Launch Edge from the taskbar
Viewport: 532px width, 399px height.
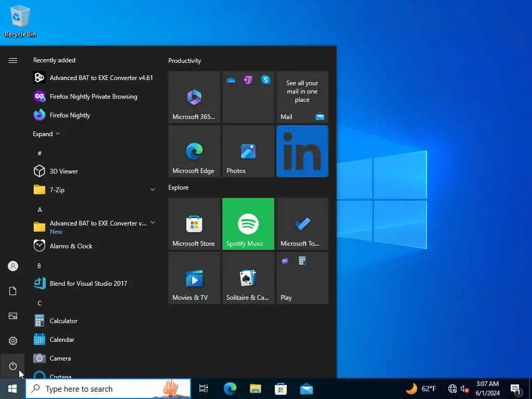tap(230, 389)
